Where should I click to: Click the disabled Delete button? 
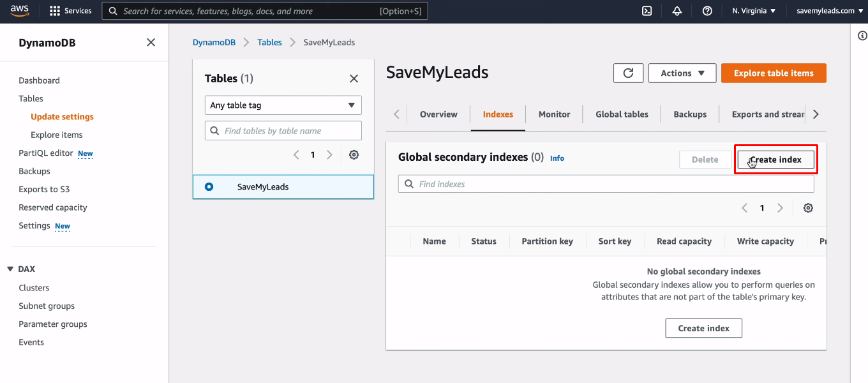705,160
